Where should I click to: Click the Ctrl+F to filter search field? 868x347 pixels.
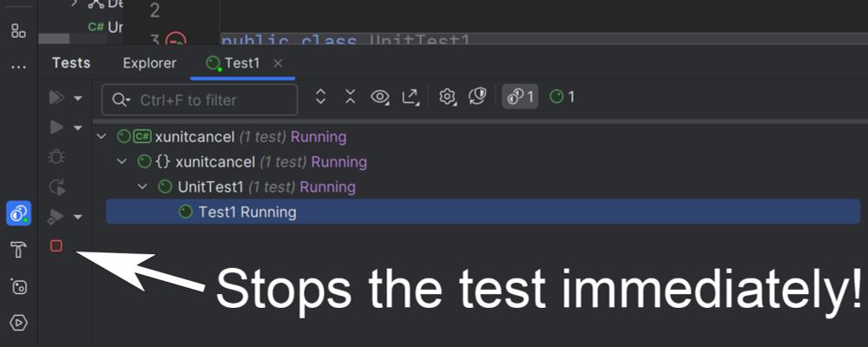200,100
